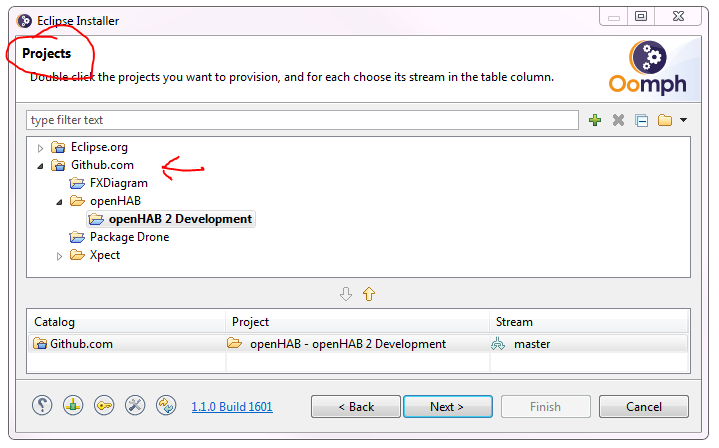This screenshot has width=719, height=448.
Task: Proceed with the Next button
Action: coord(448,407)
